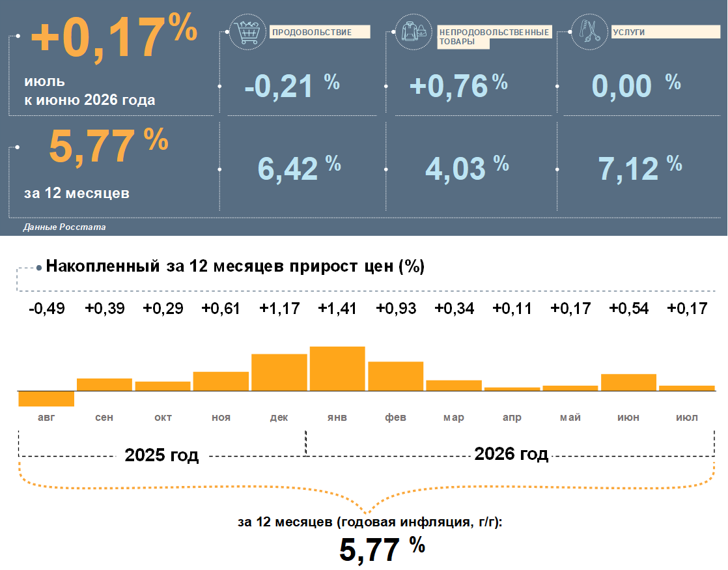
Task: Click the shopping cart food icon
Action: [247, 32]
